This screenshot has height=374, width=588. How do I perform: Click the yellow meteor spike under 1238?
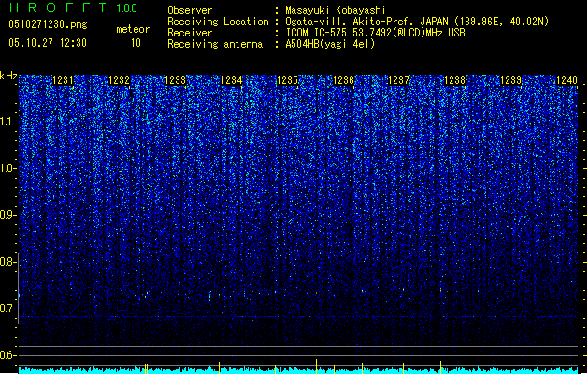tap(440, 367)
